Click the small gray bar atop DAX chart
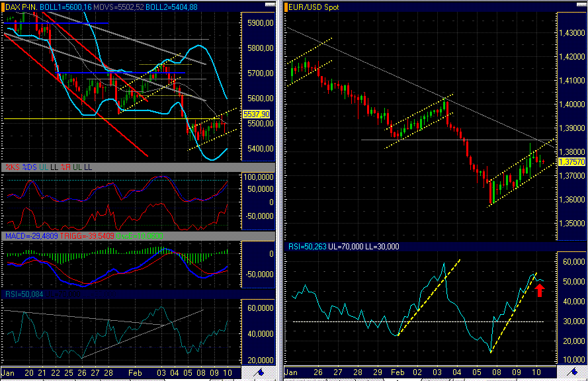Image resolution: width=588 pixels, height=381 pixels. click(x=270, y=5)
